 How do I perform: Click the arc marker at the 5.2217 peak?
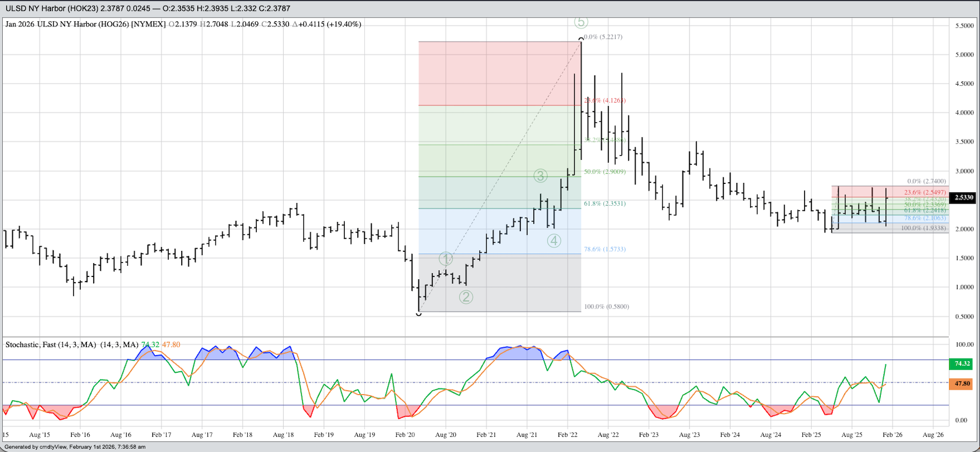581,39
